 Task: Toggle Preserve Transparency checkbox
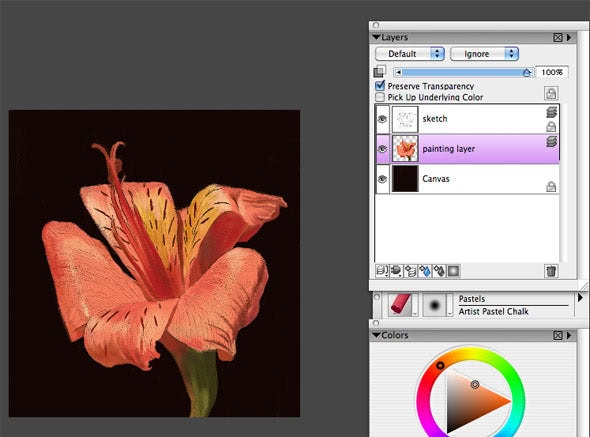[380, 85]
